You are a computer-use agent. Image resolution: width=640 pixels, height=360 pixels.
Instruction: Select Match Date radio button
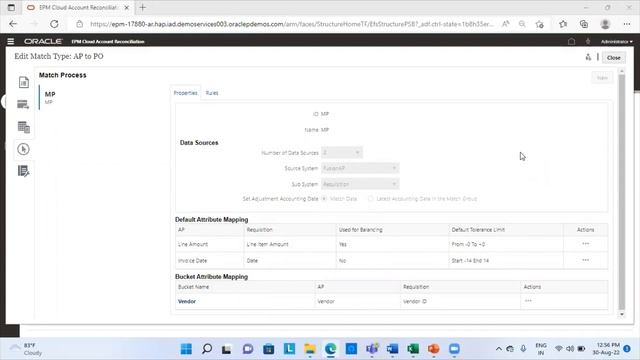(324, 199)
